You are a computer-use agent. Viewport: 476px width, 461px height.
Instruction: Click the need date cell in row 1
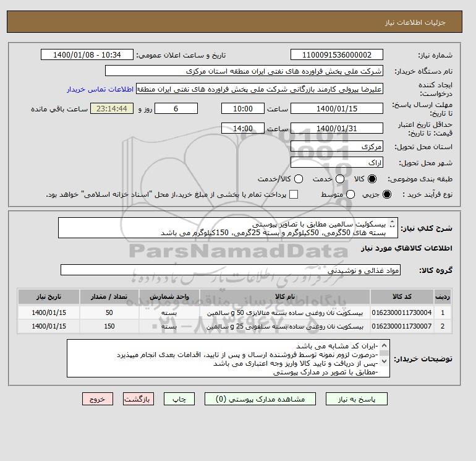click(49, 312)
